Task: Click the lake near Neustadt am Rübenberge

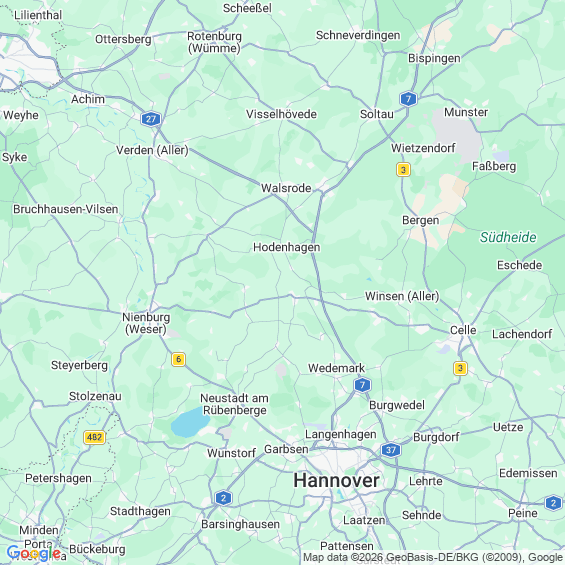Action: point(190,422)
